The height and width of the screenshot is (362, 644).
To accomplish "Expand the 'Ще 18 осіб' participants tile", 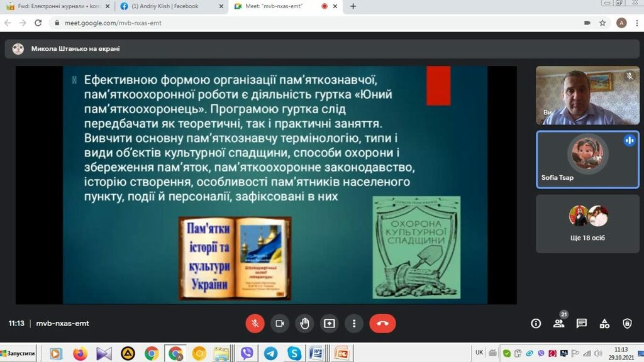I will [x=588, y=223].
